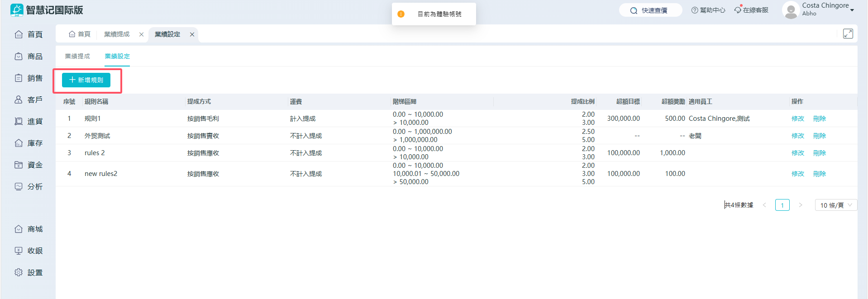Click the 新增規則 add rule button
Image resolution: width=868 pixels, height=299 pixels.
86,80
